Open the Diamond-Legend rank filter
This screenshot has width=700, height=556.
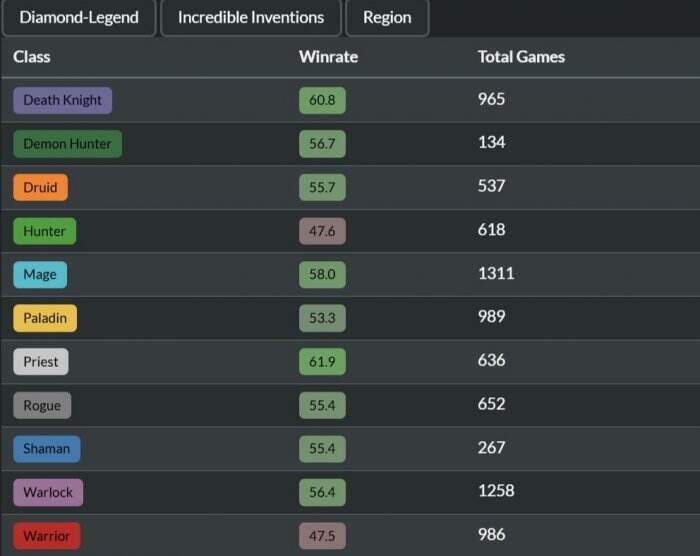79,17
